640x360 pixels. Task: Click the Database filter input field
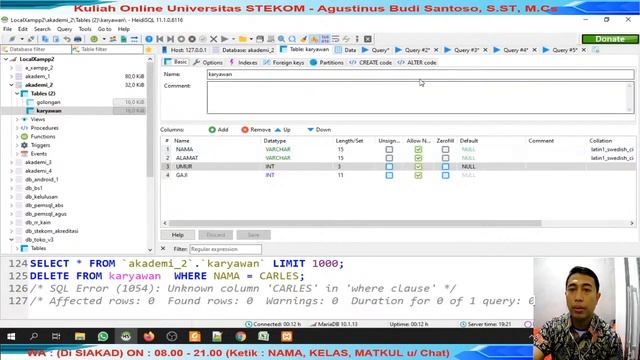(36, 49)
